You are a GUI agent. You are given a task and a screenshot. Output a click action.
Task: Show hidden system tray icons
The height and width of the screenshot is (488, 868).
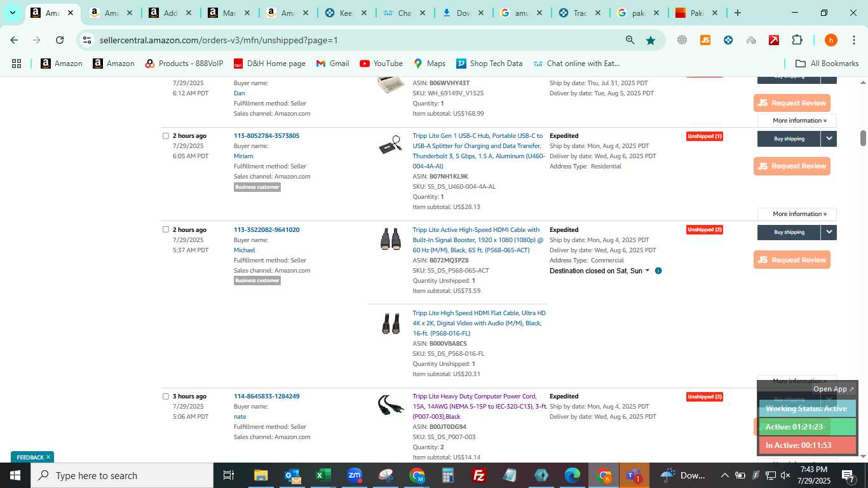point(724,475)
